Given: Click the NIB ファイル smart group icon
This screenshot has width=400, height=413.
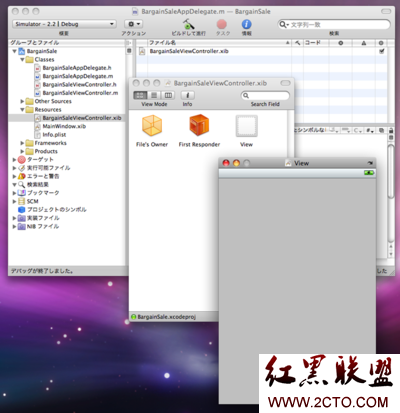Looking at the screenshot, I should pos(22,226).
